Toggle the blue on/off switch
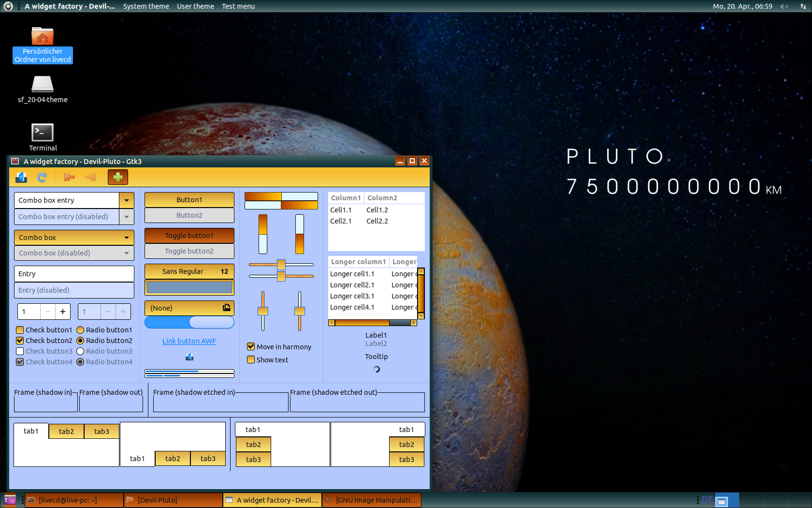The width and height of the screenshot is (812, 508). tap(189, 322)
